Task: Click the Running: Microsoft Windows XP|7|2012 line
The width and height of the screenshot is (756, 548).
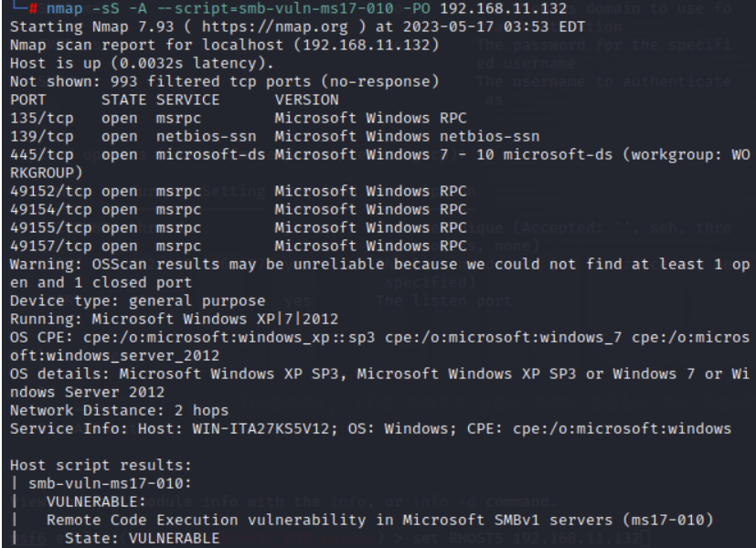Action: pos(174,320)
